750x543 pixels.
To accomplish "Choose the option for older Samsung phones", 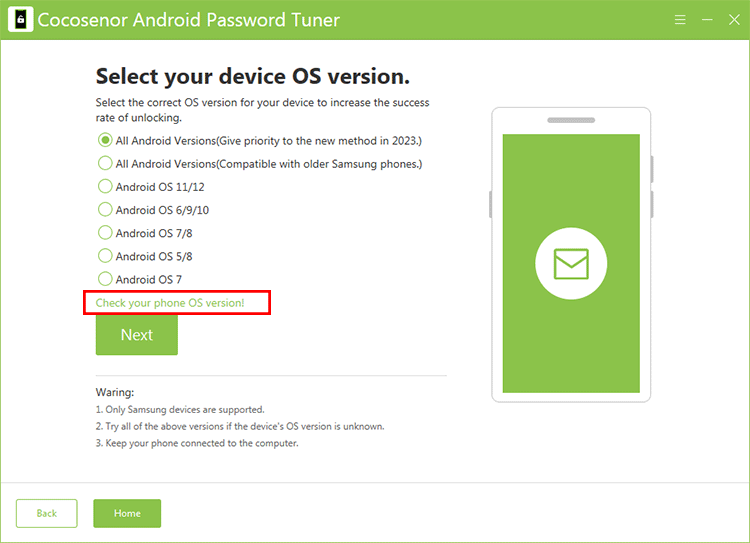I will (105, 163).
